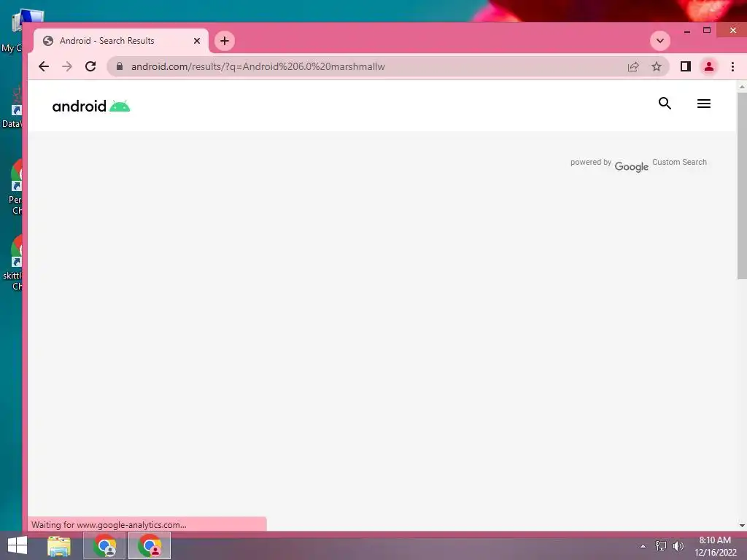This screenshot has width=747, height=560.
Task: Switch to the first Chrome taskbar window
Action: click(x=104, y=545)
